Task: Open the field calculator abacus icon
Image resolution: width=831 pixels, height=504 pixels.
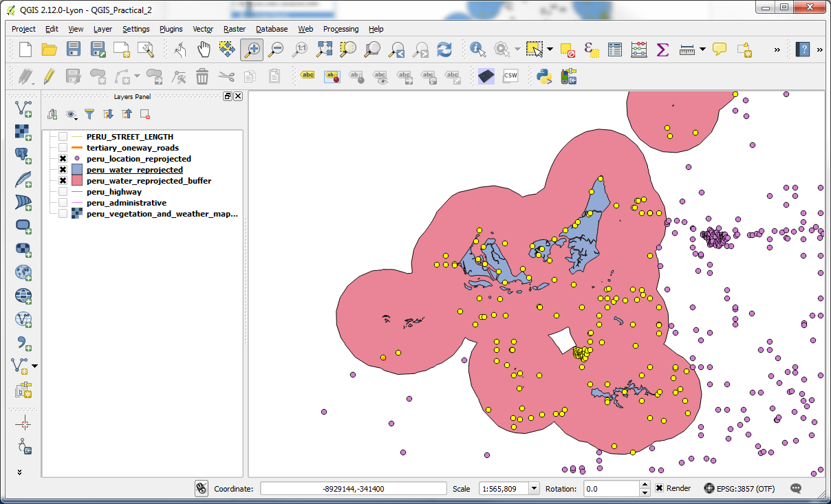Action: coord(639,49)
